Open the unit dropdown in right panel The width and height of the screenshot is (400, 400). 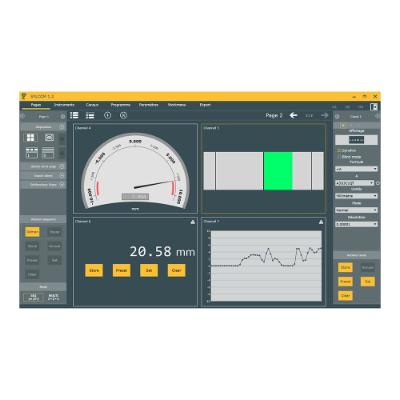[x=356, y=196]
